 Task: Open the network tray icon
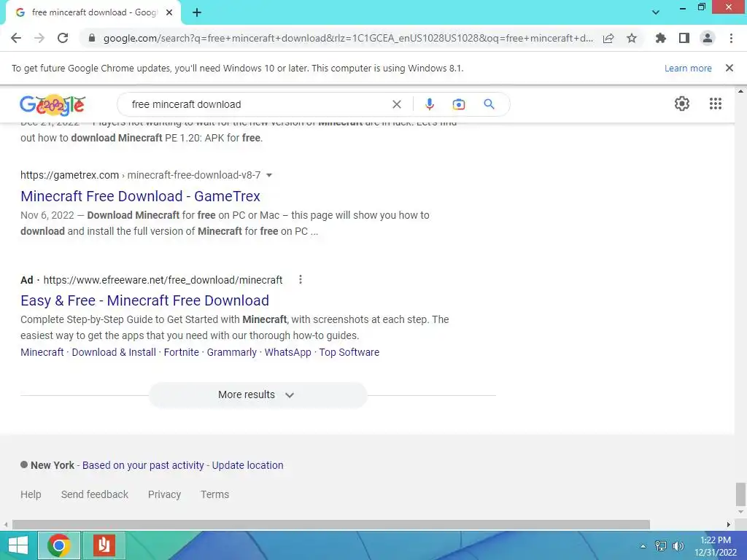point(661,545)
